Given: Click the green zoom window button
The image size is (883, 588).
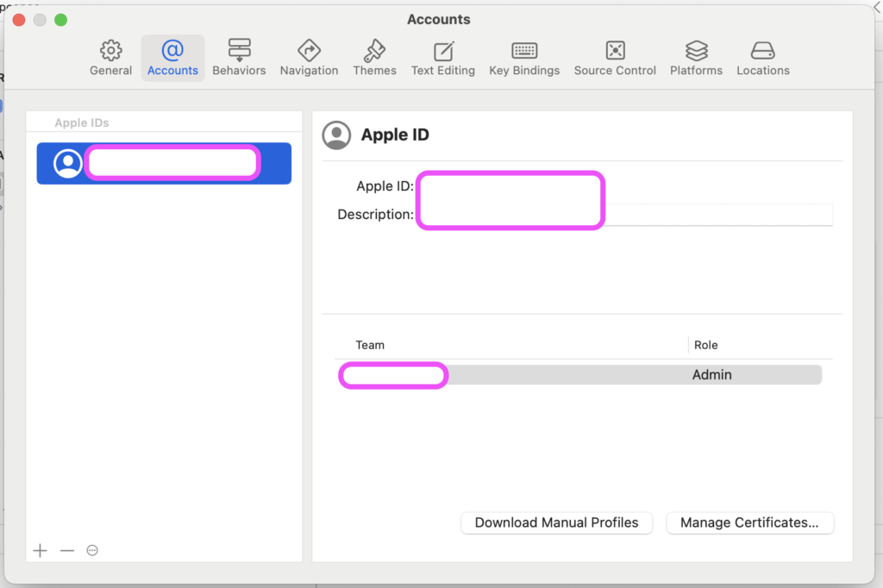Looking at the screenshot, I should point(61,21).
